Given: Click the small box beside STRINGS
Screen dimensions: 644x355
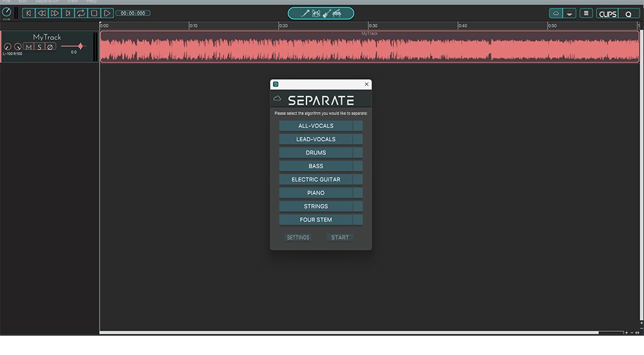Looking at the screenshot, I should (x=357, y=206).
